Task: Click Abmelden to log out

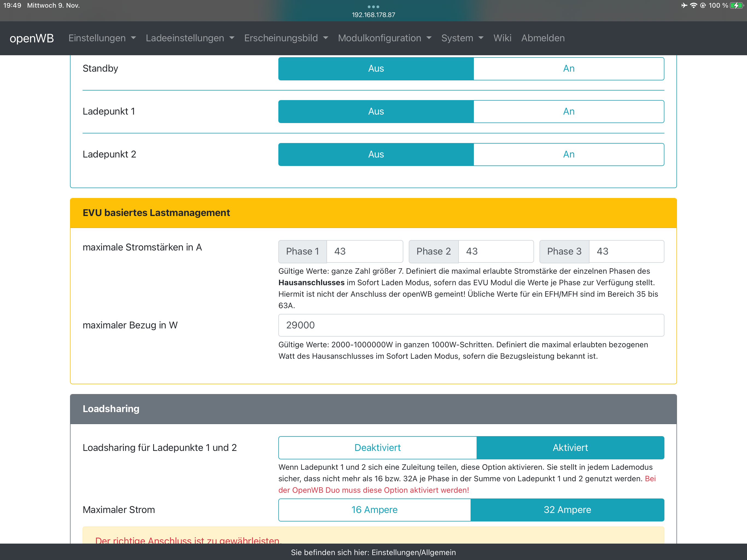Action: click(x=542, y=38)
